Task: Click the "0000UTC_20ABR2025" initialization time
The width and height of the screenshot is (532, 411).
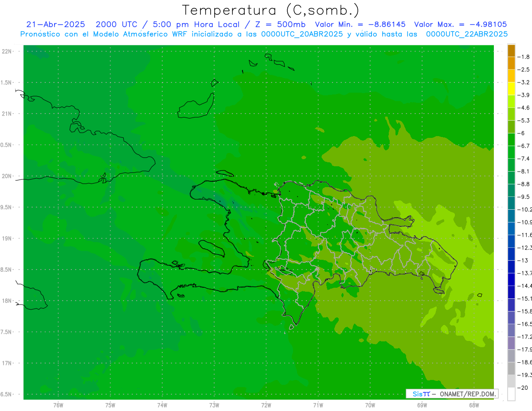Action: tap(301, 34)
